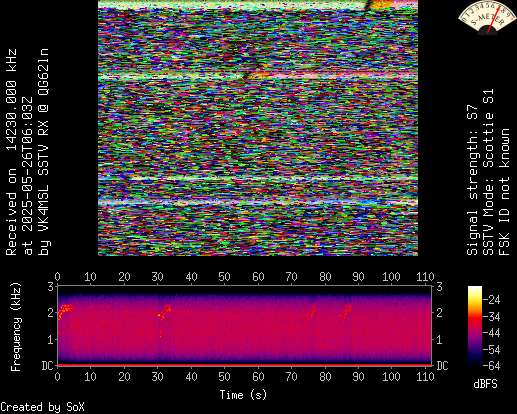Click the spectrogram burst near 87 seconds
The image size is (517, 414).
point(346,312)
